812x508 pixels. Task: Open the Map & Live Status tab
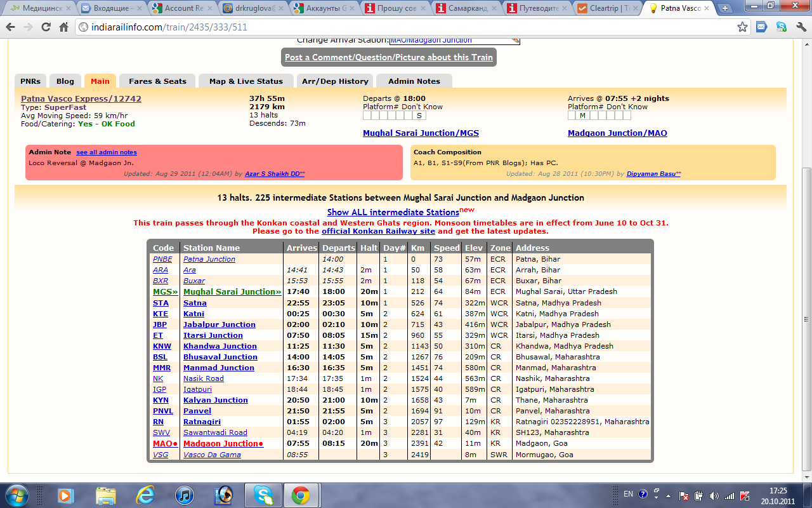pos(246,81)
